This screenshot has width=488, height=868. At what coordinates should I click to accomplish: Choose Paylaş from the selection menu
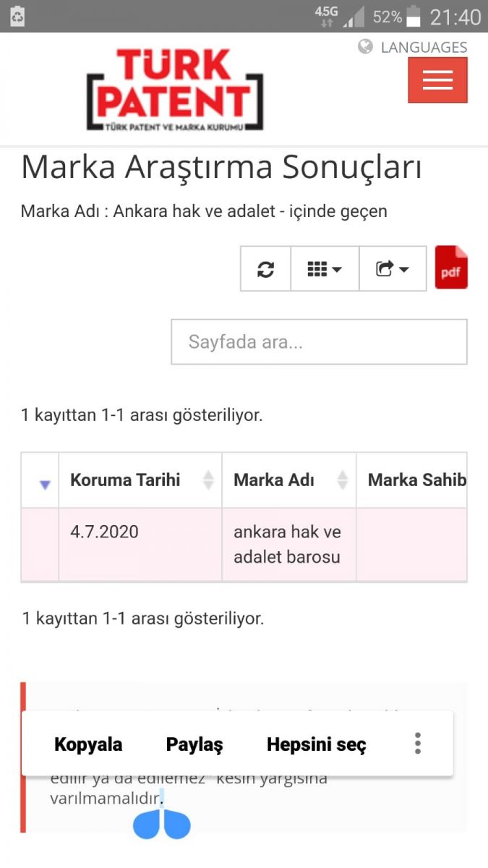pos(194,744)
